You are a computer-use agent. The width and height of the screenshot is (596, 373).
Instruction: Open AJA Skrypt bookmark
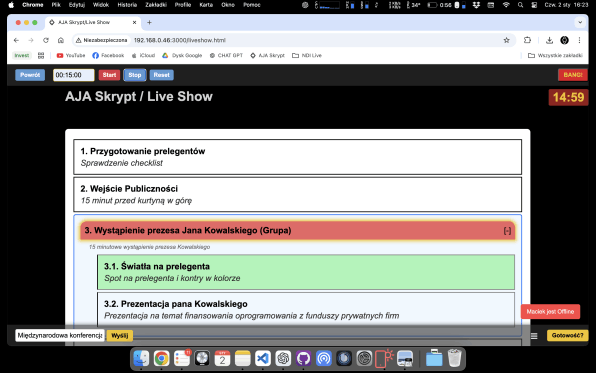[x=267, y=56]
